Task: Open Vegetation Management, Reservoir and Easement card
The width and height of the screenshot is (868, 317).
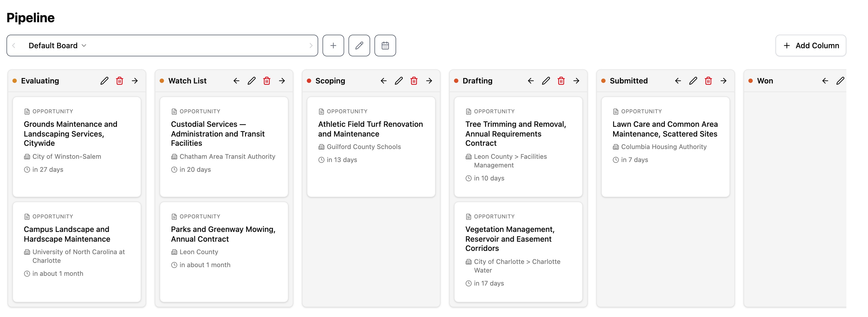Action: click(x=518, y=252)
